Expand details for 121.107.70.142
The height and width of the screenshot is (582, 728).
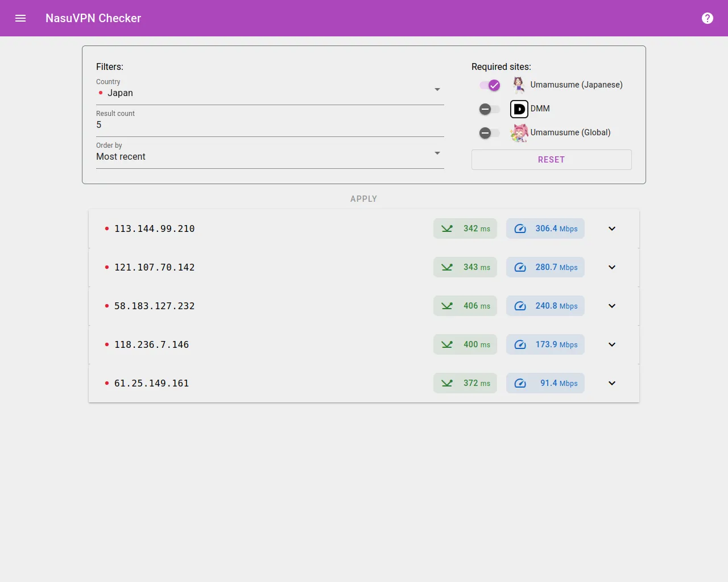click(612, 267)
